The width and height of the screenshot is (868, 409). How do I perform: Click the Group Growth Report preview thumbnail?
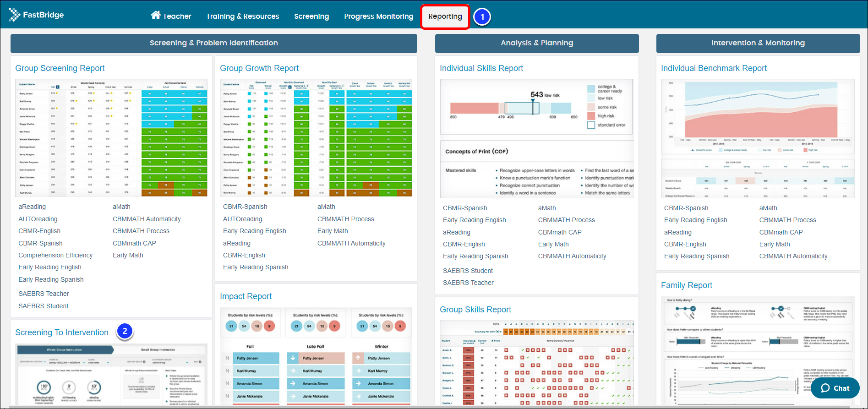click(316, 137)
